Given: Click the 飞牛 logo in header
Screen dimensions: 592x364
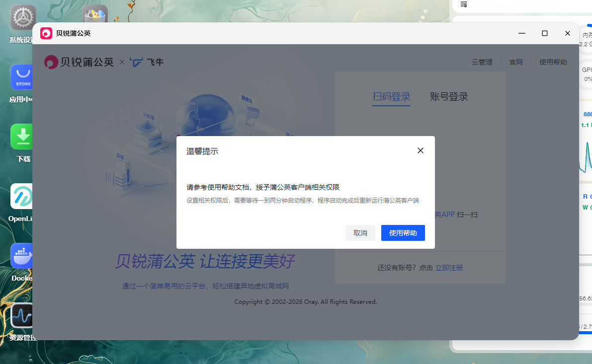Looking at the screenshot, I should point(147,62).
